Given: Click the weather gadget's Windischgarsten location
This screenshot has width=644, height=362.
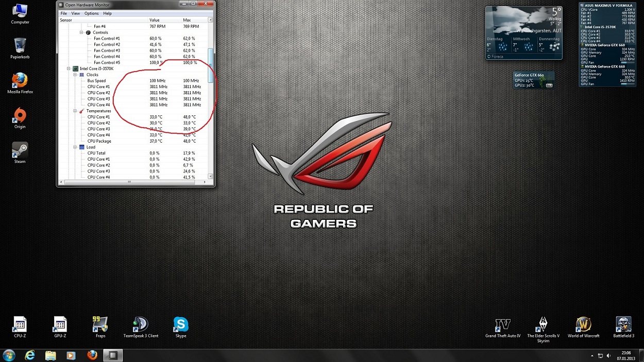Looking at the screenshot, I should pyautogui.click(x=539, y=31).
